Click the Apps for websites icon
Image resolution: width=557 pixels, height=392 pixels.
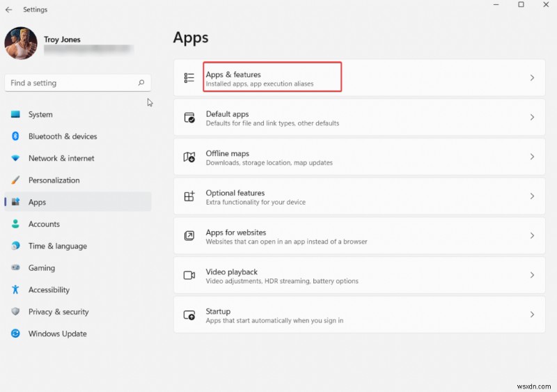(x=189, y=235)
